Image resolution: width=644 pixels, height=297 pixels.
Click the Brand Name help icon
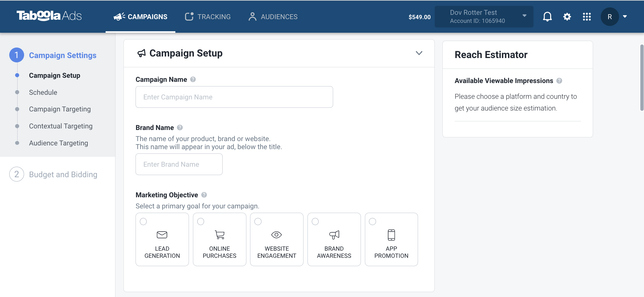180,128
